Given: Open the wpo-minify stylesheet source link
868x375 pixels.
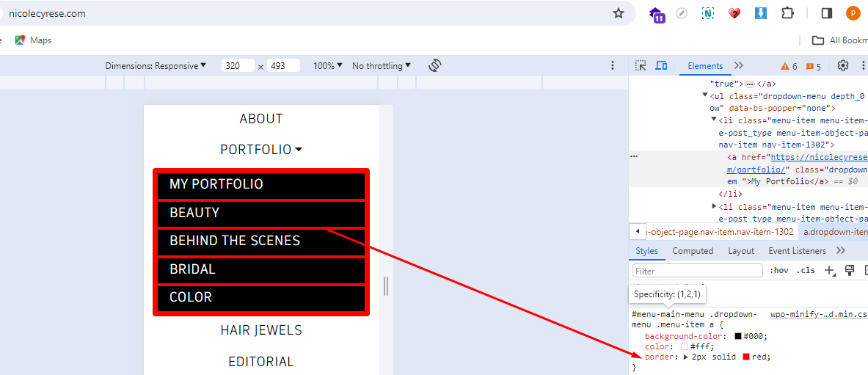Looking at the screenshot, I should (820, 315).
